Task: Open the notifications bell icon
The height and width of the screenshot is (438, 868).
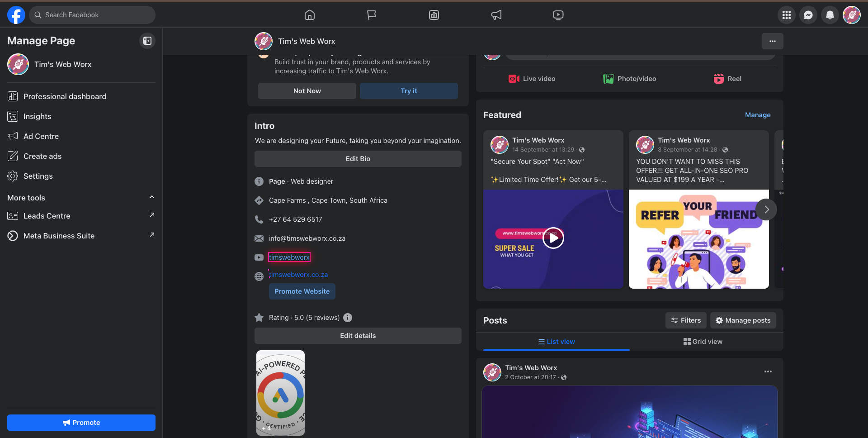Action: [830, 15]
